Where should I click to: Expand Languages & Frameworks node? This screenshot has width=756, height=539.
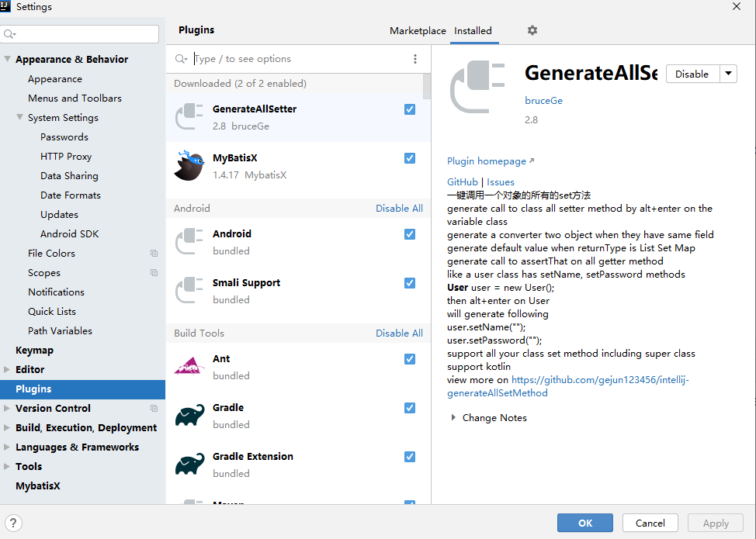(7, 447)
